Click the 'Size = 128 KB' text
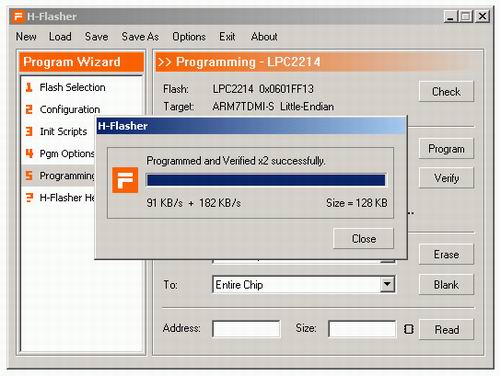The width and height of the screenshot is (500, 376). 357,203
